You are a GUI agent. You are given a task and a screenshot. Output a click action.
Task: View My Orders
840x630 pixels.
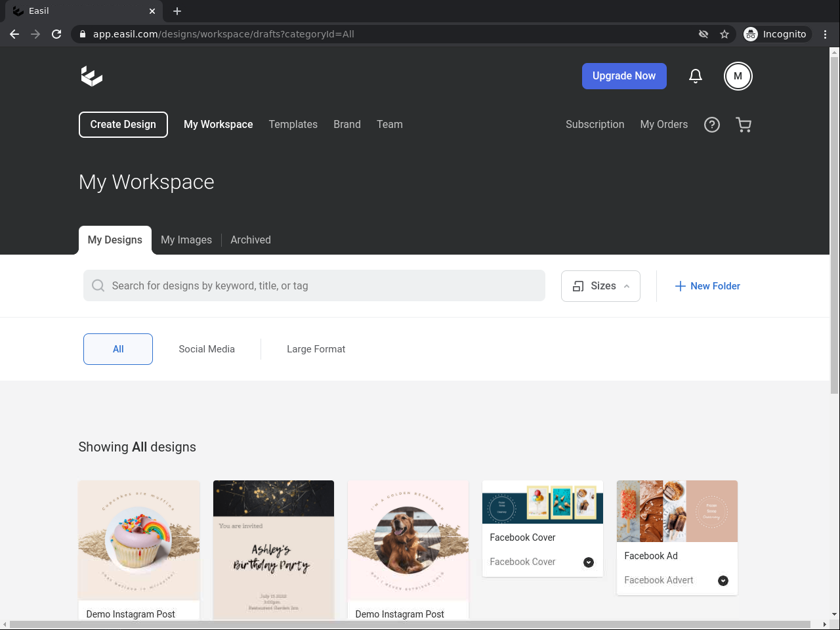coord(664,125)
